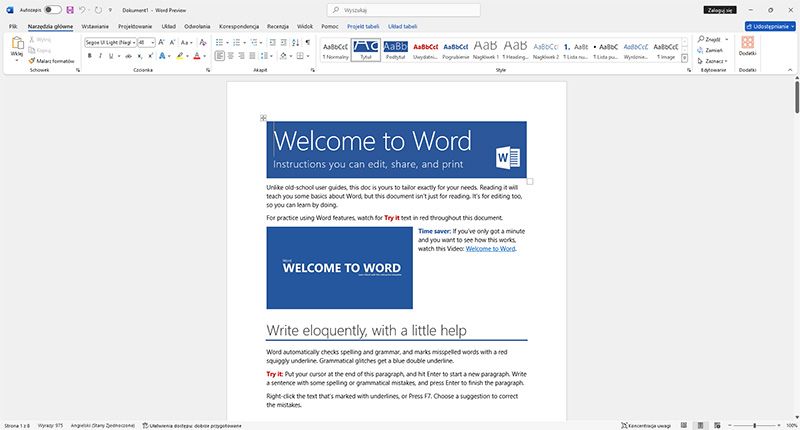The height and width of the screenshot is (430, 800).
Task: Toggle the Autozapis switch
Action: tap(52, 9)
